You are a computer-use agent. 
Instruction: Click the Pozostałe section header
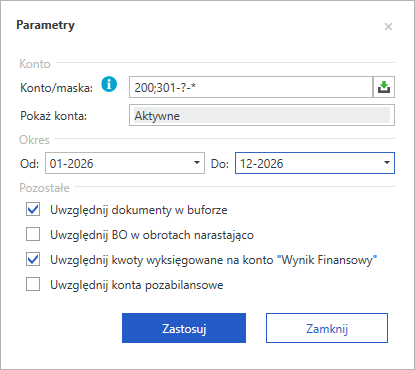pyautogui.click(x=44, y=188)
